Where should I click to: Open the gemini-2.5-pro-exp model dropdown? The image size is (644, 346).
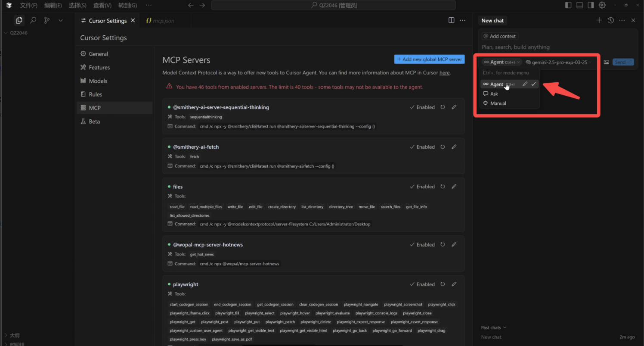558,62
